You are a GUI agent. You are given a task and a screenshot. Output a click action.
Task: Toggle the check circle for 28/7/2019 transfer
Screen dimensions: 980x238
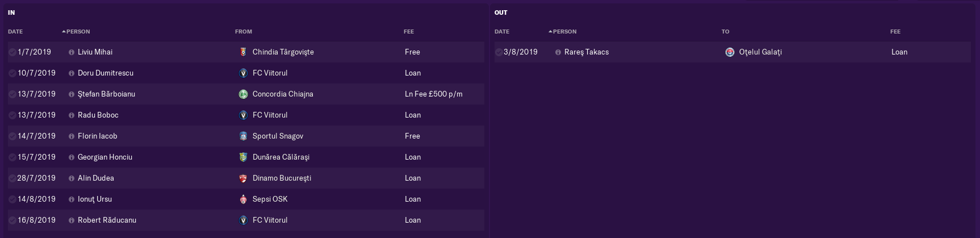coord(12,178)
